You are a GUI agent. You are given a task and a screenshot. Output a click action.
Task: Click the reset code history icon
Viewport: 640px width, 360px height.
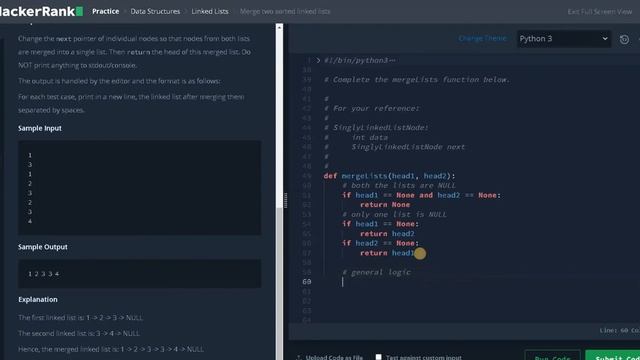click(x=624, y=40)
